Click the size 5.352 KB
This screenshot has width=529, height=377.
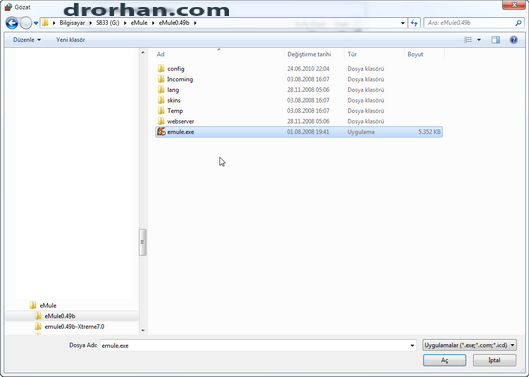(x=429, y=132)
